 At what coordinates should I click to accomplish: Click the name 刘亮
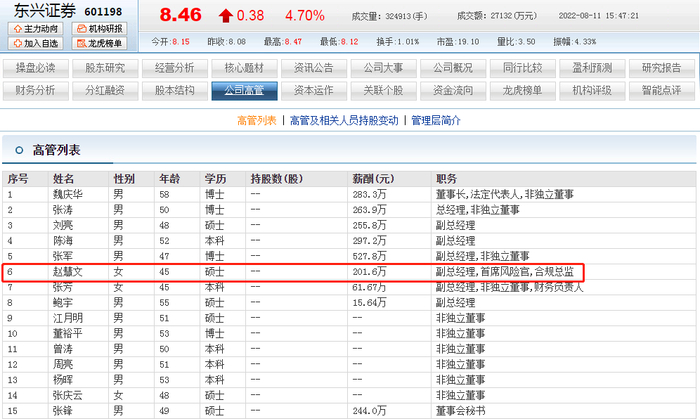63,225
